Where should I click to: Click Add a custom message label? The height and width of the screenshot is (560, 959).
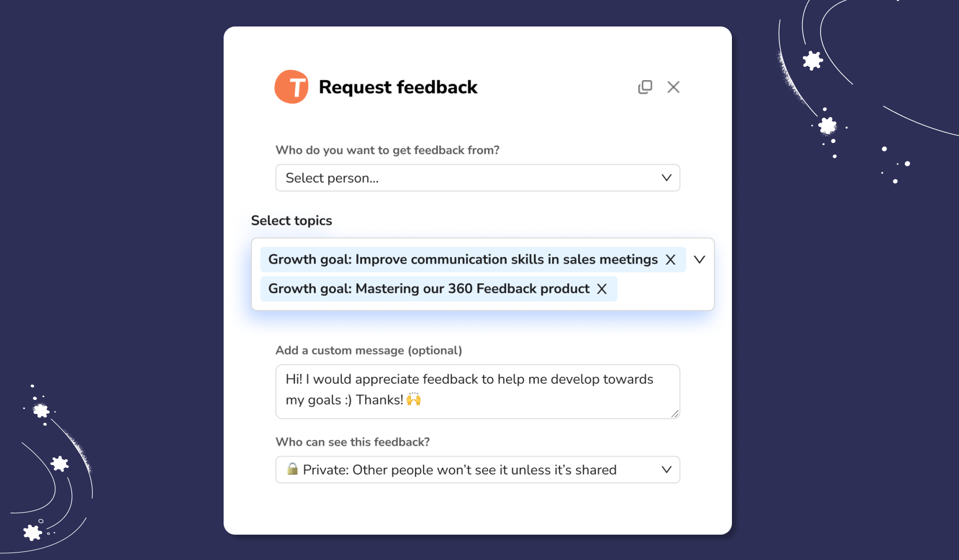369,350
